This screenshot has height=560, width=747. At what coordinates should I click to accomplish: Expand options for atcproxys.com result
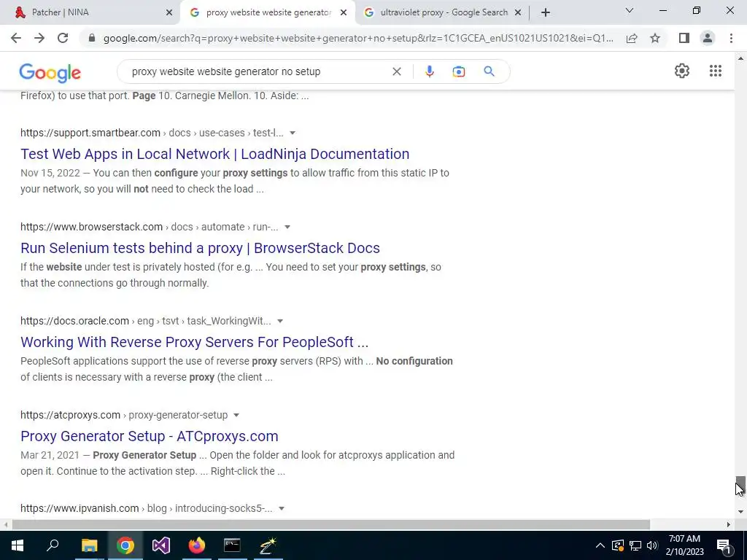click(236, 415)
